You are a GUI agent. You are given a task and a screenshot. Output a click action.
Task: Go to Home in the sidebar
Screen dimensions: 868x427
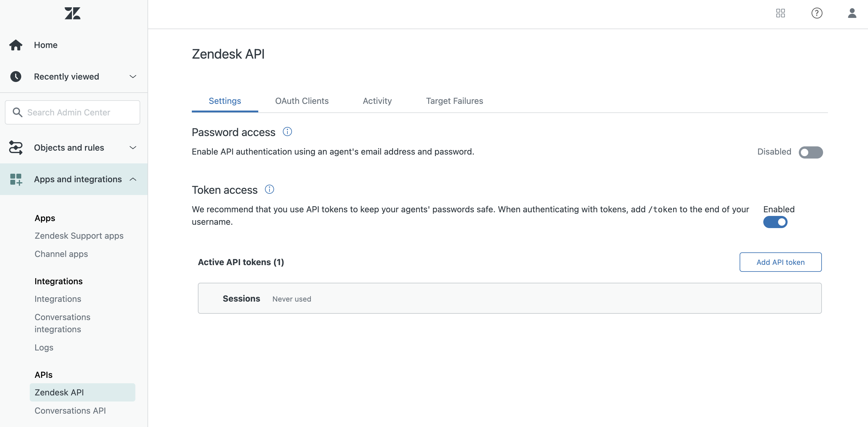[46, 45]
